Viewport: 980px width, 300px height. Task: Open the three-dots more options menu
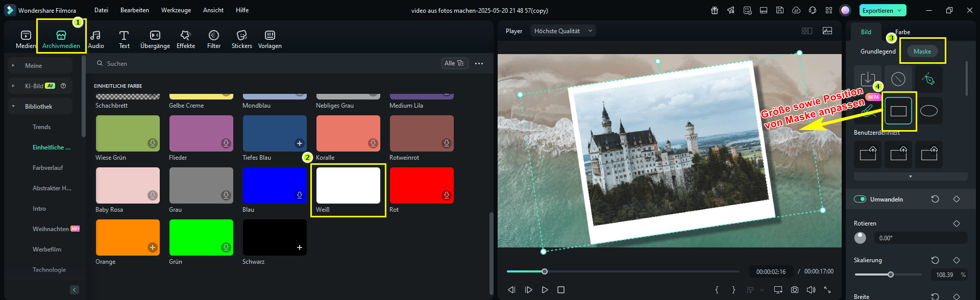click(479, 63)
